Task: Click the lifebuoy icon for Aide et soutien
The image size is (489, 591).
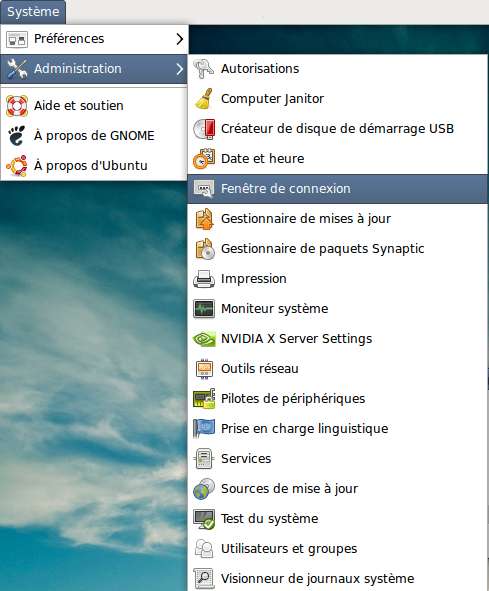Action: pyautogui.click(x=17, y=106)
